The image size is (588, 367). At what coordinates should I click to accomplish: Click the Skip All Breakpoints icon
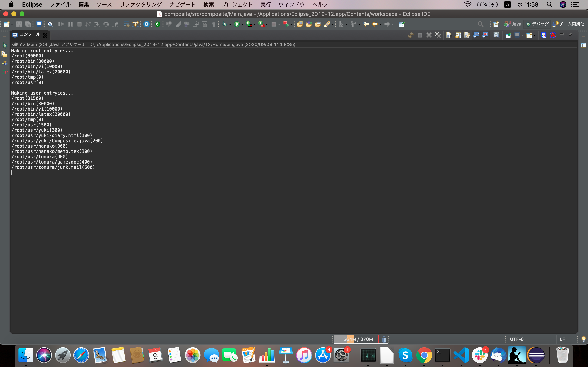point(50,24)
